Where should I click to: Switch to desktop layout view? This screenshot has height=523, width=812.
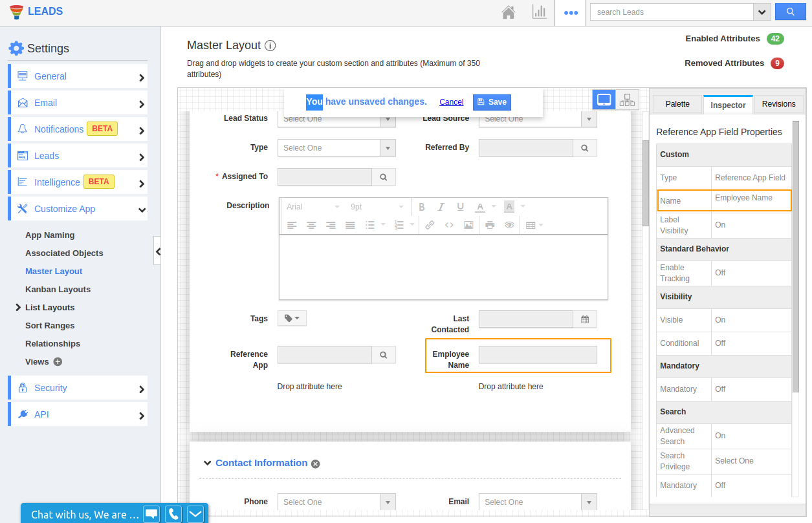(x=604, y=100)
